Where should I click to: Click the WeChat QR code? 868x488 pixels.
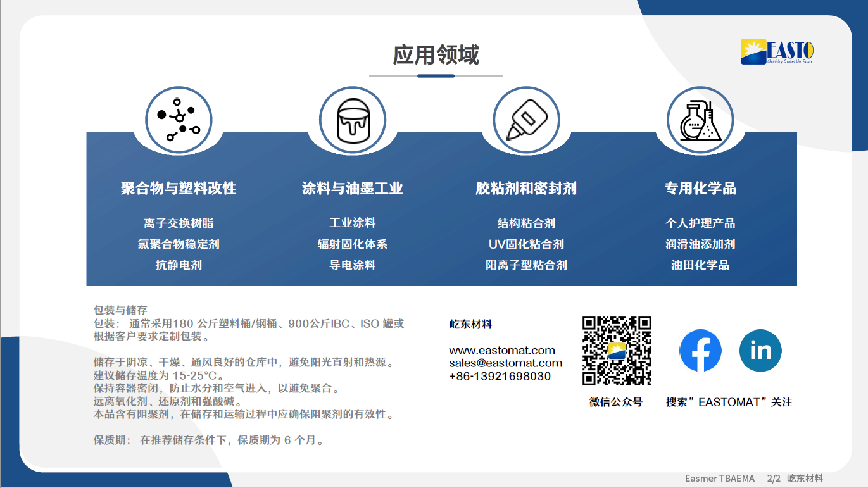(617, 350)
